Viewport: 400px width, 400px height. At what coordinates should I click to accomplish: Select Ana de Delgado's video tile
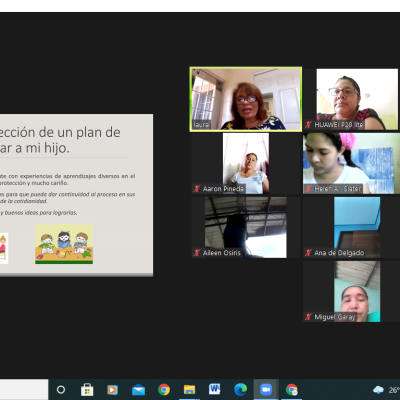pyautogui.click(x=351, y=227)
